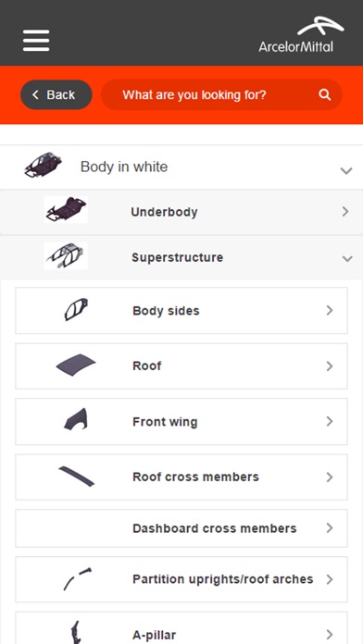Click the Roof panel icon
363x644 pixels.
point(76,365)
